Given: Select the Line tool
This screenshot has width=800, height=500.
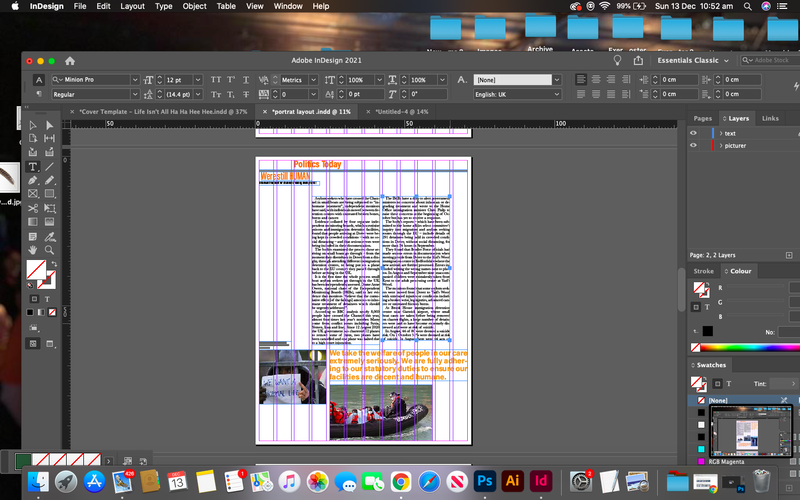Looking at the screenshot, I should click(x=49, y=167).
